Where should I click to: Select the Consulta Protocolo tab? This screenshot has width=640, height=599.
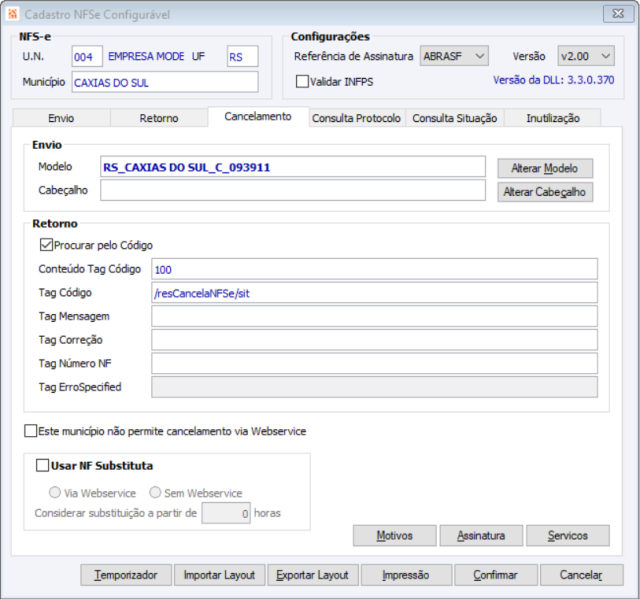356,118
